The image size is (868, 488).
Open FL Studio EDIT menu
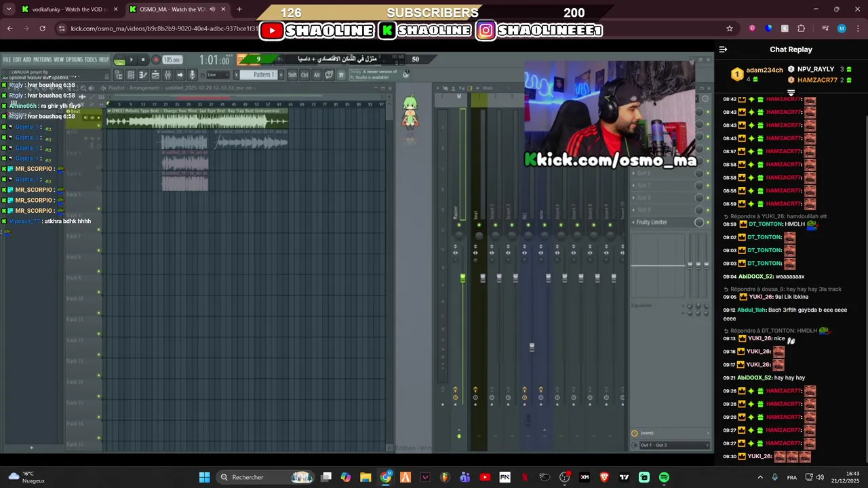point(17,60)
